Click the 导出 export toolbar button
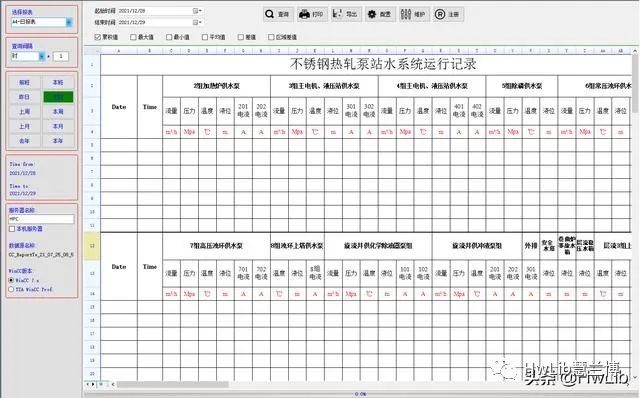 click(x=345, y=14)
